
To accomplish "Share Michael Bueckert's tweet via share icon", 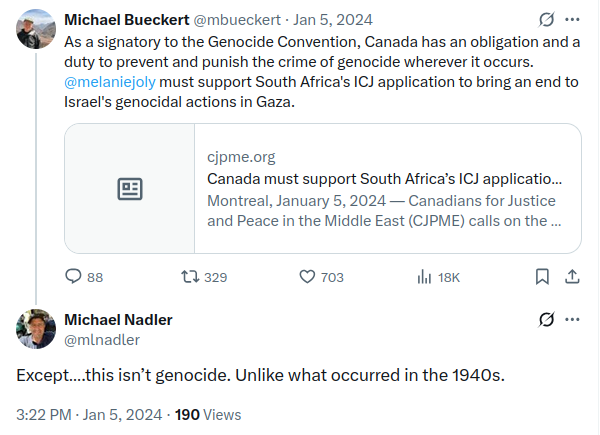I will [x=572, y=276].
